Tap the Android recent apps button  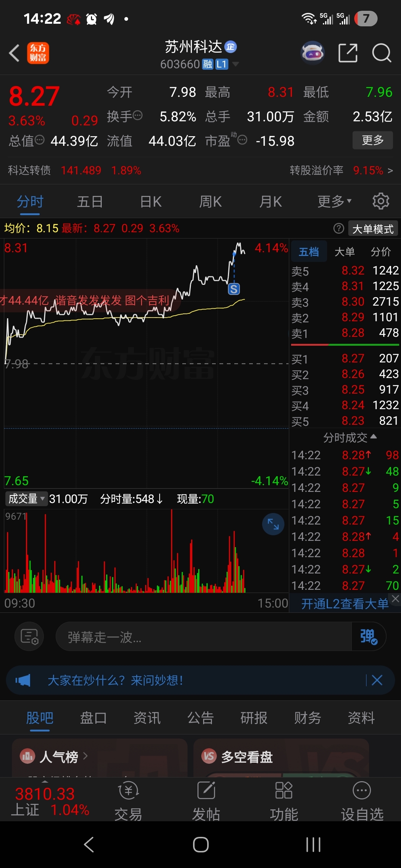(313, 845)
